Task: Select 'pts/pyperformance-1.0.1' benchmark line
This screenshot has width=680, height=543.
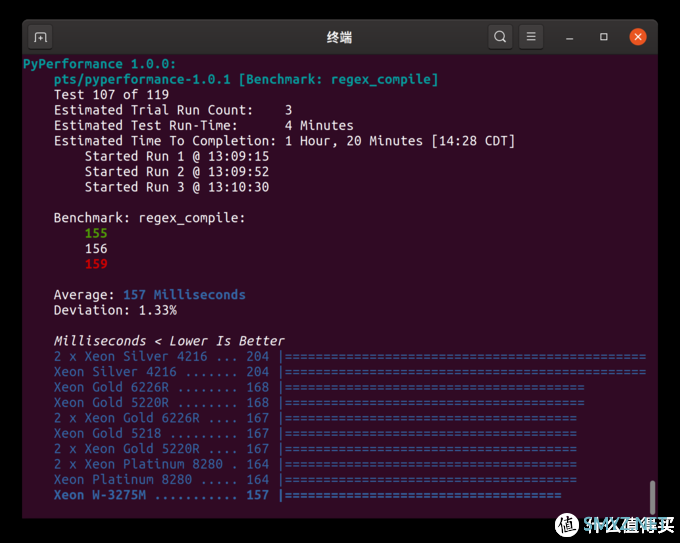Action: click(x=246, y=79)
